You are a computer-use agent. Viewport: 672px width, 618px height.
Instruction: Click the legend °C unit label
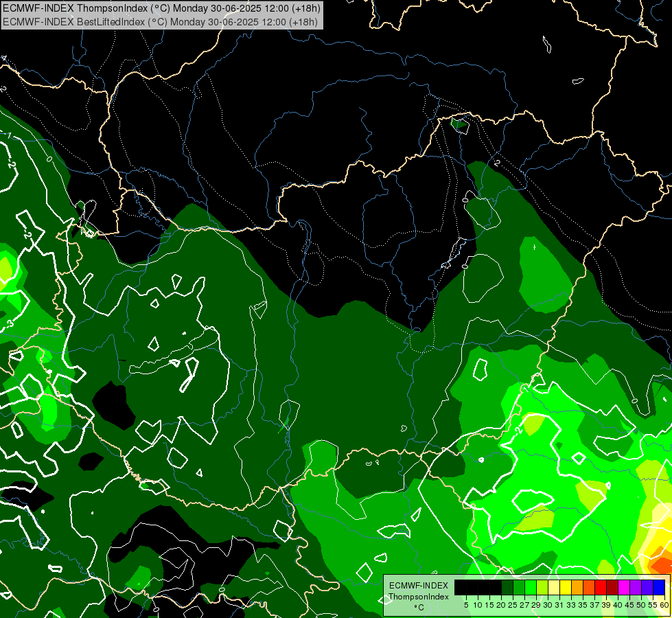coord(419,608)
